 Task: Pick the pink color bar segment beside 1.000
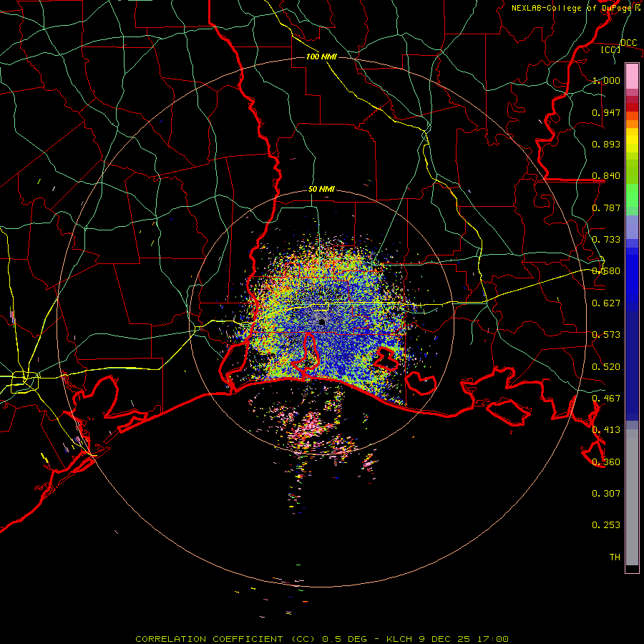pos(632,77)
